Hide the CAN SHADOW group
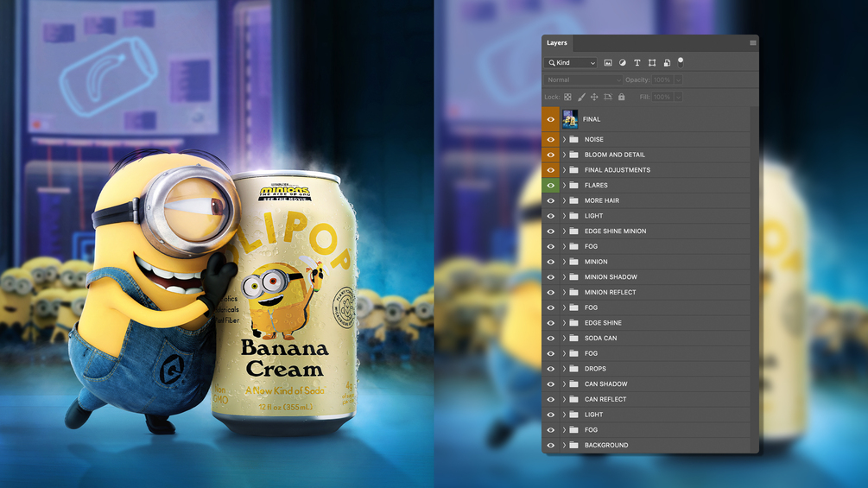Screen dimensions: 868x488 coord(551,384)
